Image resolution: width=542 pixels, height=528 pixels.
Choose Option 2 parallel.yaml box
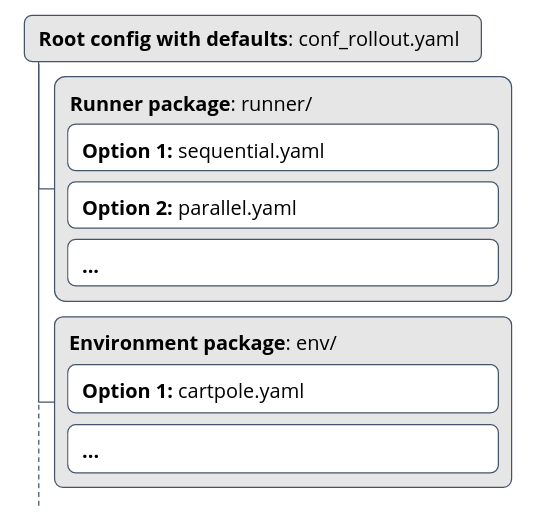[283, 205]
